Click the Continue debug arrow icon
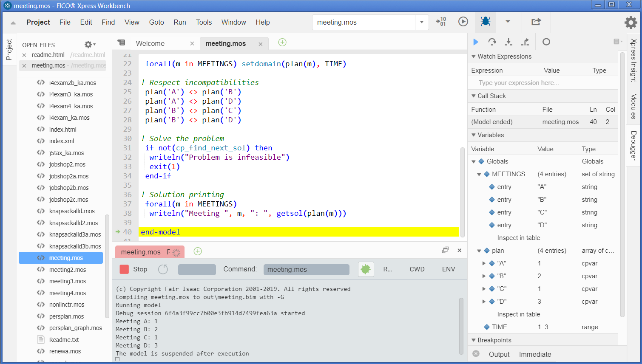 click(x=476, y=42)
